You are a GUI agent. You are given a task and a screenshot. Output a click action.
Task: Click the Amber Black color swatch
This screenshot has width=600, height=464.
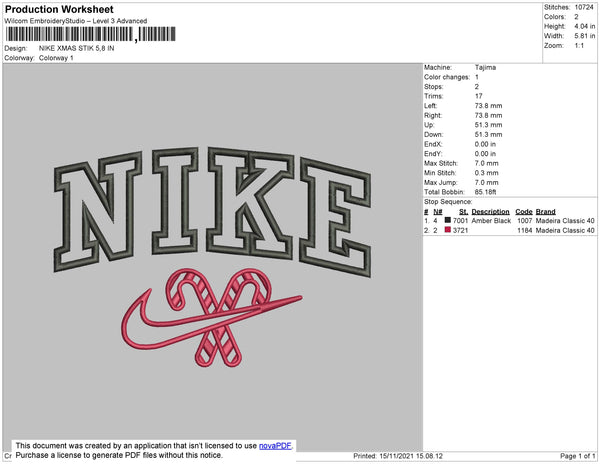[448, 220]
